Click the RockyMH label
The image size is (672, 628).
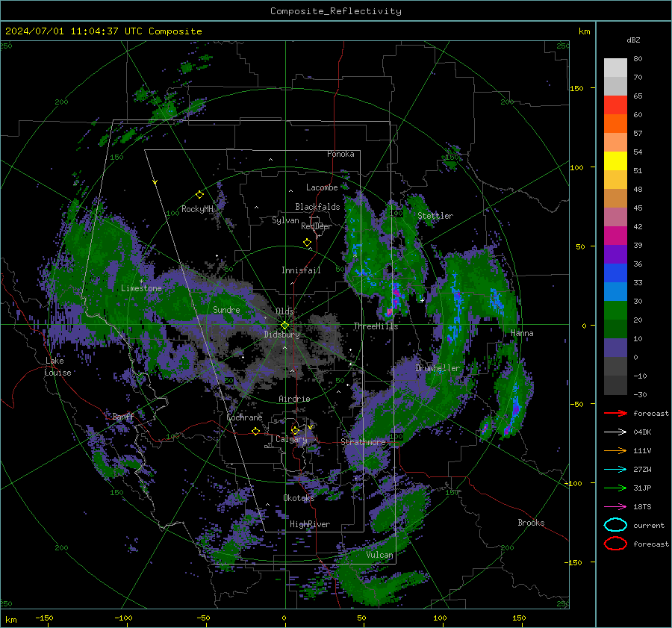(x=197, y=209)
